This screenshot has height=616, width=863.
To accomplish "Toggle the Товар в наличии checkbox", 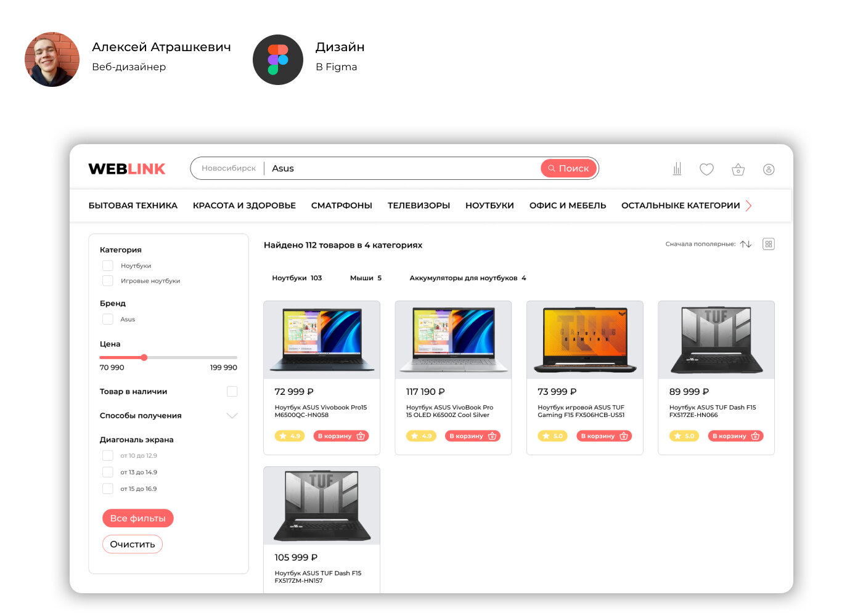I will coord(232,391).
